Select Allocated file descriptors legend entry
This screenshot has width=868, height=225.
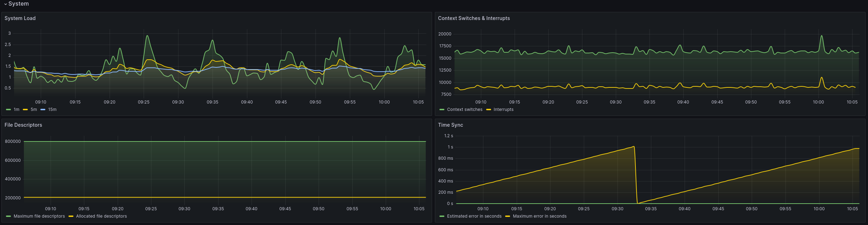coord(102,216)
